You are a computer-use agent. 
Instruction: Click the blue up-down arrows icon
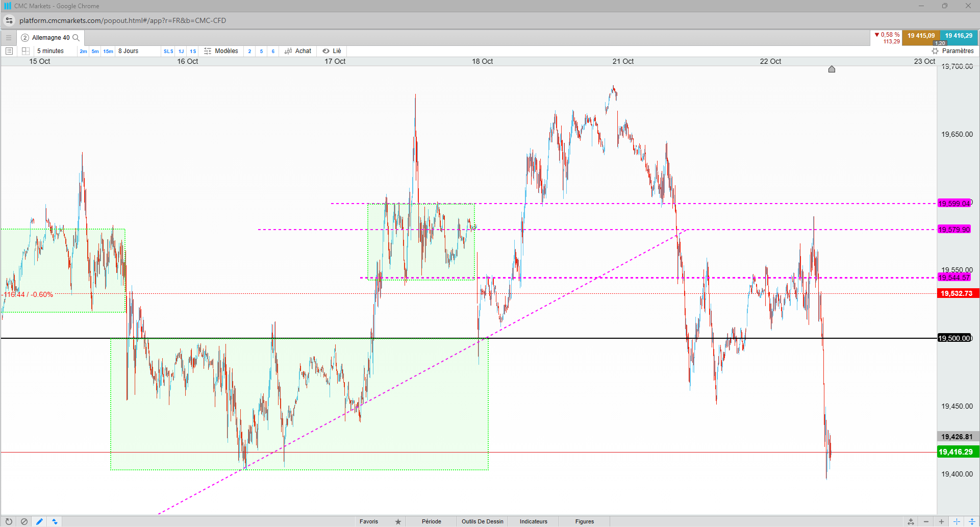coord(55,521)
